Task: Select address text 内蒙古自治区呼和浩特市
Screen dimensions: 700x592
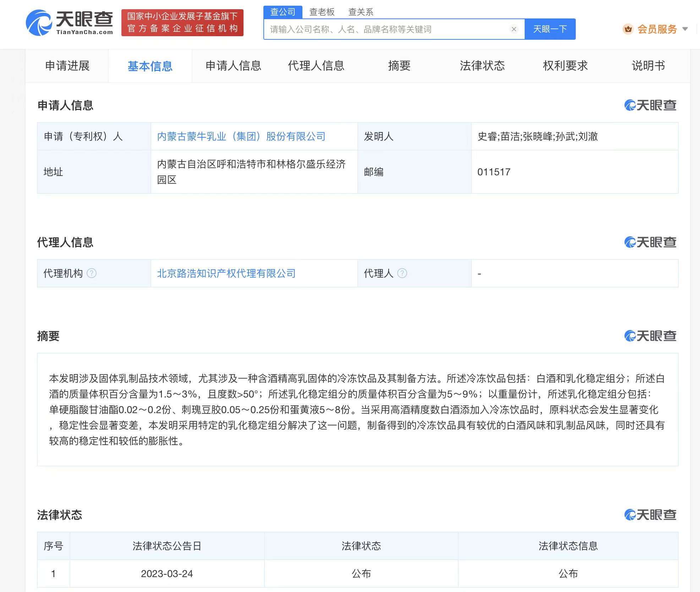Action: tap(211, 164)
